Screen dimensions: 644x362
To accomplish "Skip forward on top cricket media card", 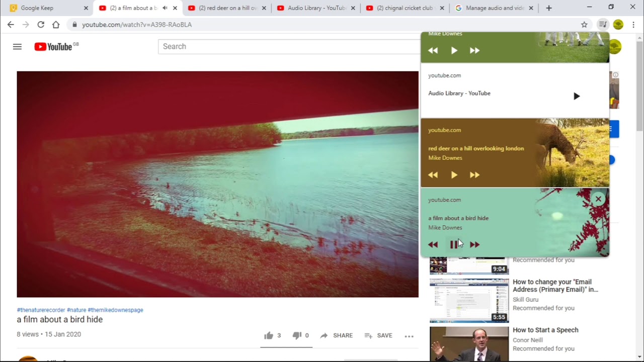I will pyautogui.click(x=474, y=50).
